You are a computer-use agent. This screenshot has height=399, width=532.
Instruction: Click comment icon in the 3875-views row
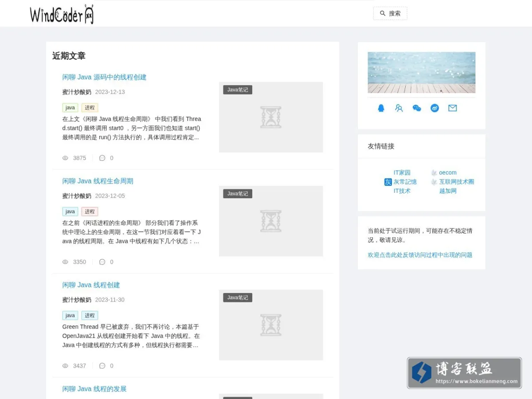(x=102, y=158)
